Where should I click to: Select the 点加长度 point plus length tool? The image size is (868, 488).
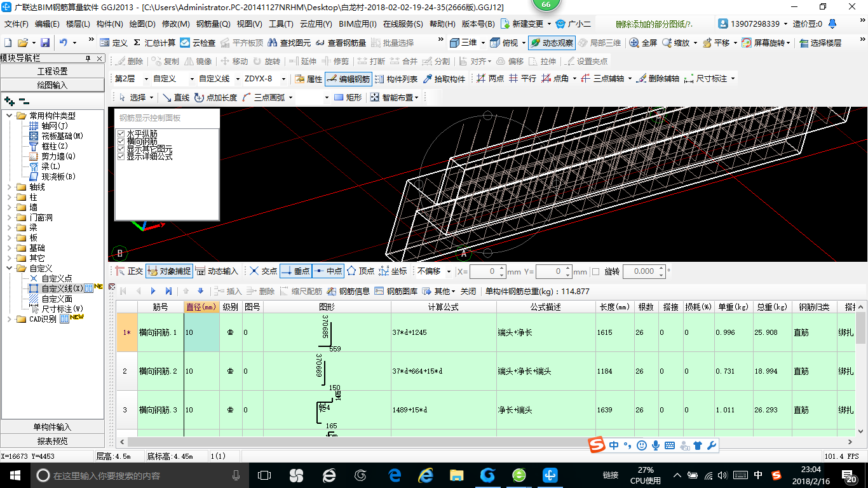(x=215, y=97)
